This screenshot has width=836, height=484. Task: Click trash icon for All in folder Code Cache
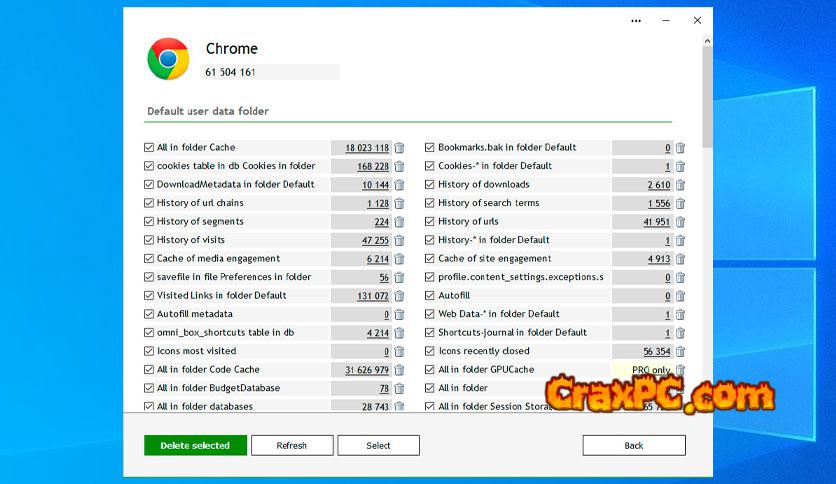coord(399,370)
